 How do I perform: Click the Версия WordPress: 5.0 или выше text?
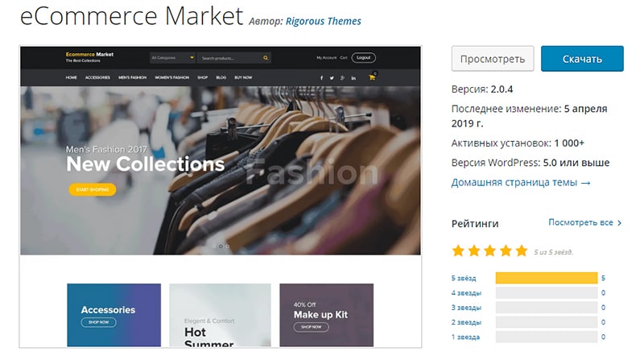(x=530, y=163)
